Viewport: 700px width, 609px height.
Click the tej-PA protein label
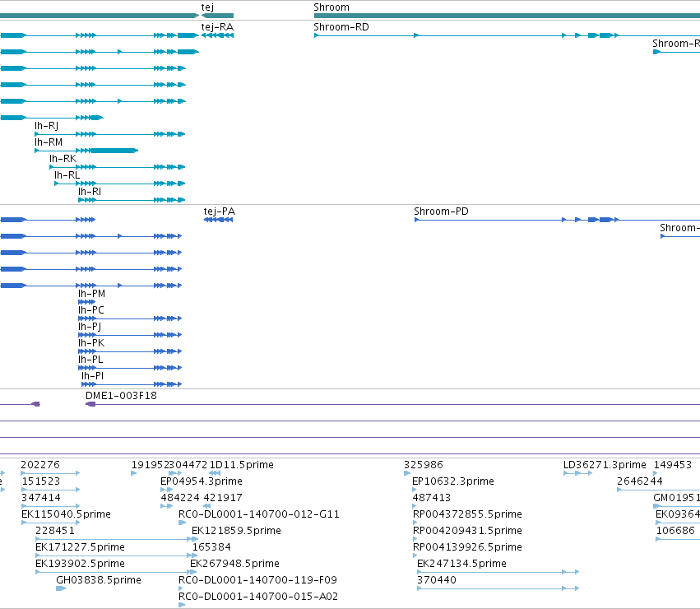pos(219,212)
